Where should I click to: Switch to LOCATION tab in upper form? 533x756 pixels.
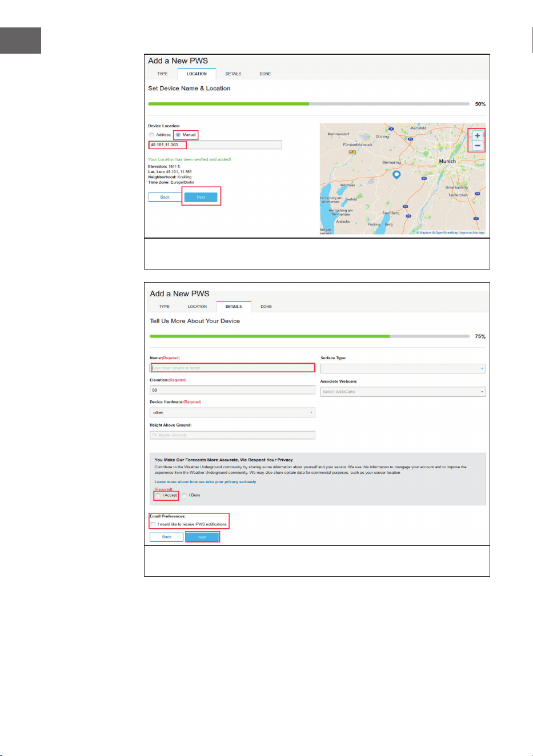(197, 74)
